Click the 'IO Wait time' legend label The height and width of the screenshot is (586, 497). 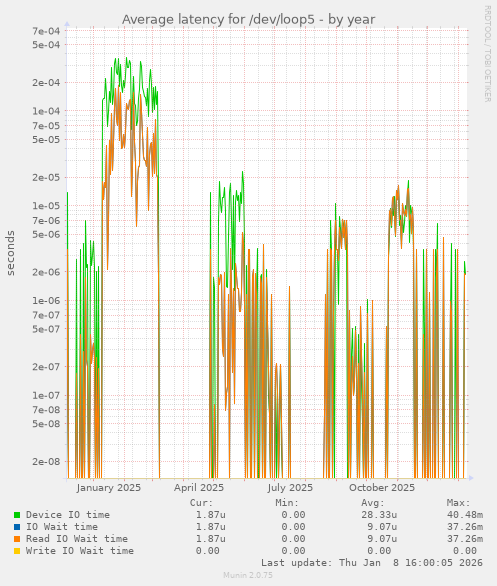[62, 527]
